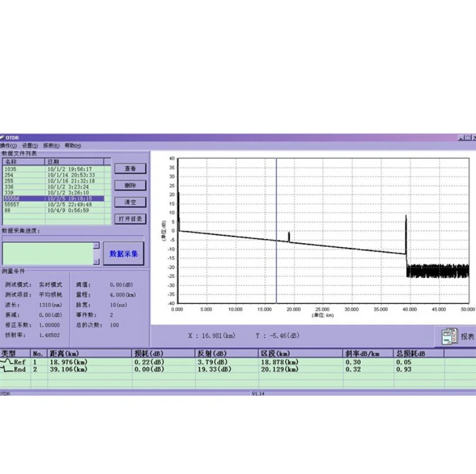Click the 距离(km) column header
The width and height of the screenshot is (476, 474).
[89, 354]
